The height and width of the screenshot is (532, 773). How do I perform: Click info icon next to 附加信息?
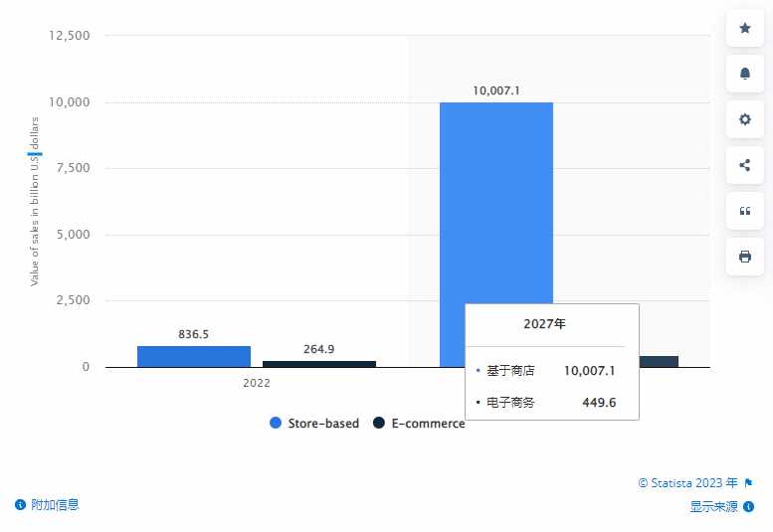(20, 504)
